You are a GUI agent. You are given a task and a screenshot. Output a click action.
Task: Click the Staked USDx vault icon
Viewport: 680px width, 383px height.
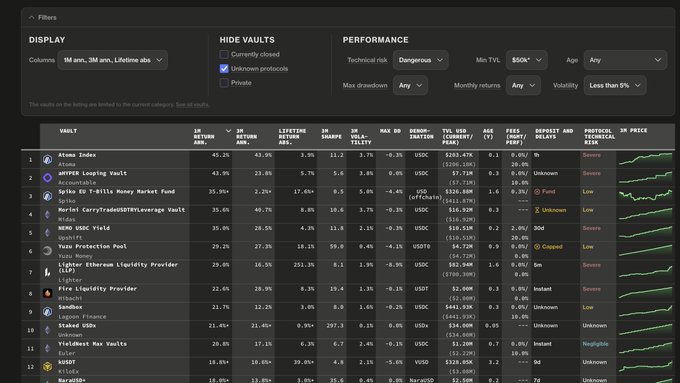47,330
